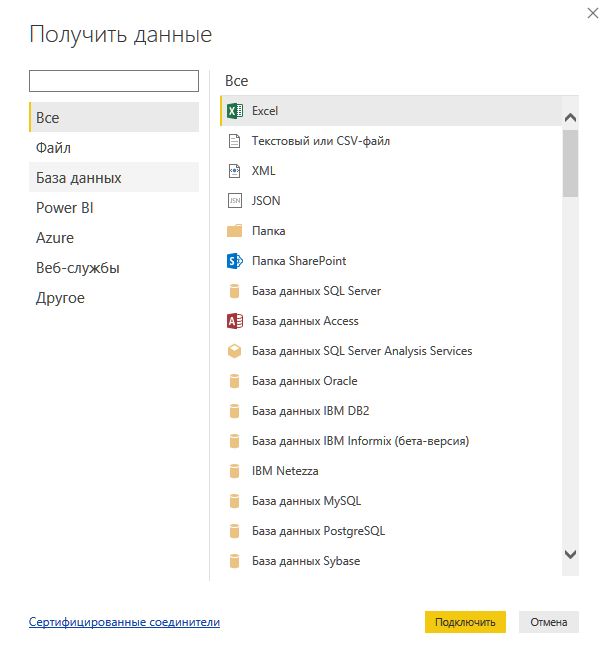Screen dimensions: 609x662
Task: Select the Другое category
Action: point(114,298)
